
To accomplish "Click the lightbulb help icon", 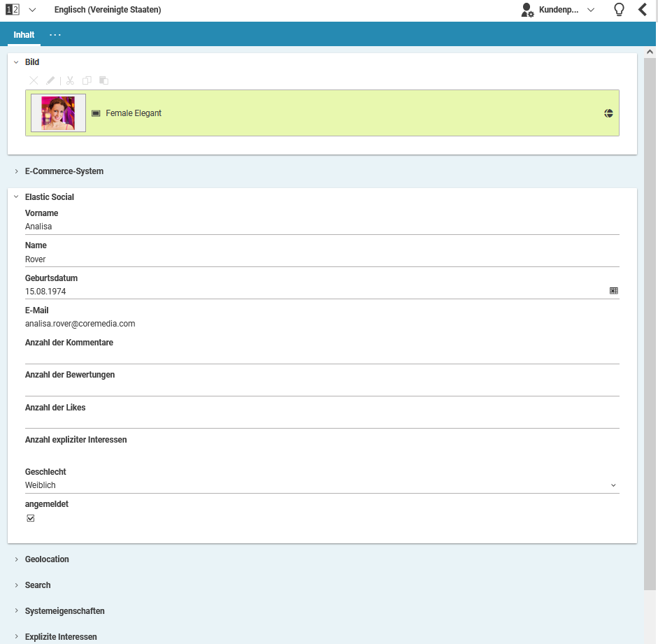I will click(619, 10).
